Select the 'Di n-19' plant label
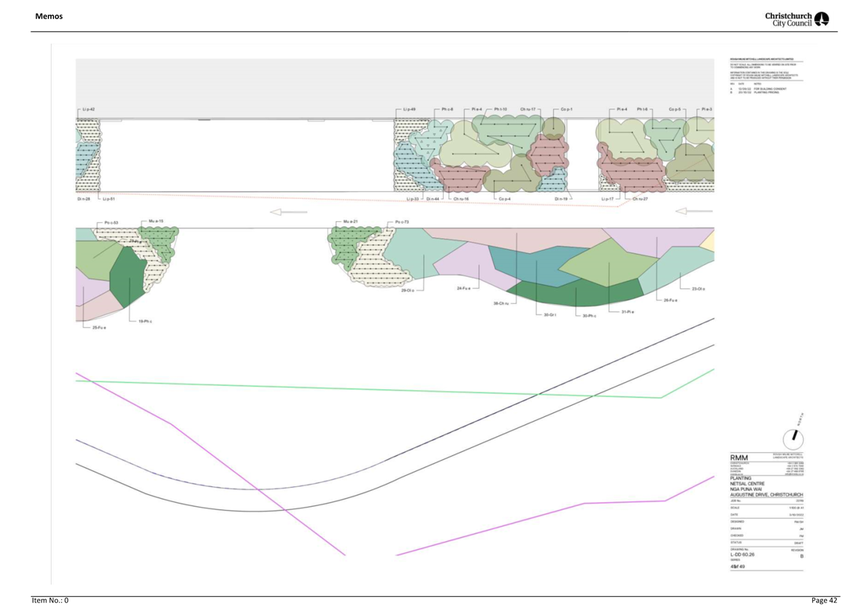 (561, 199)
